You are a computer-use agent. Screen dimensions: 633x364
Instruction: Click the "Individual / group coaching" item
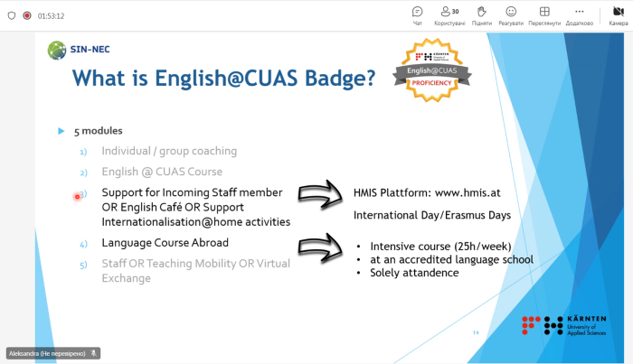tap(169, 151)
